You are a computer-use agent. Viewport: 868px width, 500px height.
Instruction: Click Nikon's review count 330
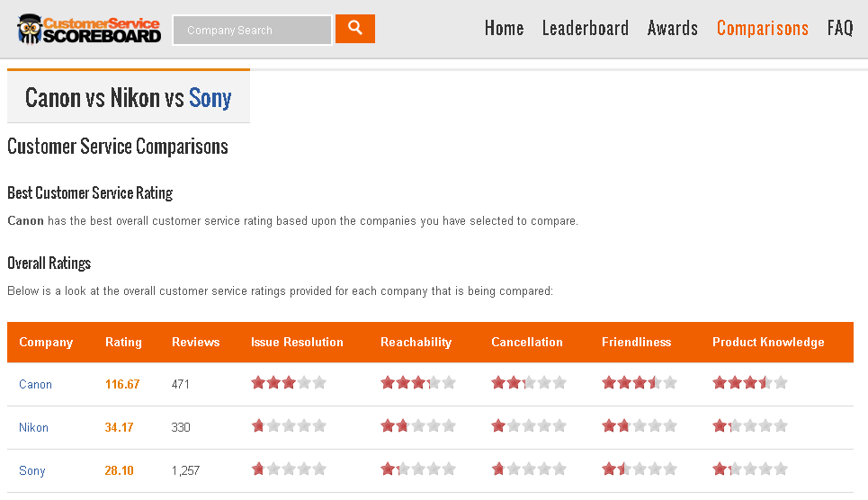(181, 427)
